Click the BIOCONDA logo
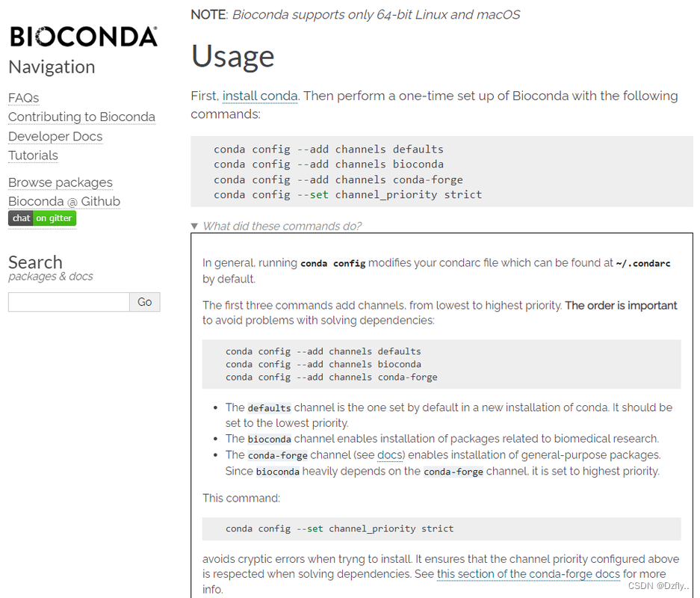 coord(83,36)
